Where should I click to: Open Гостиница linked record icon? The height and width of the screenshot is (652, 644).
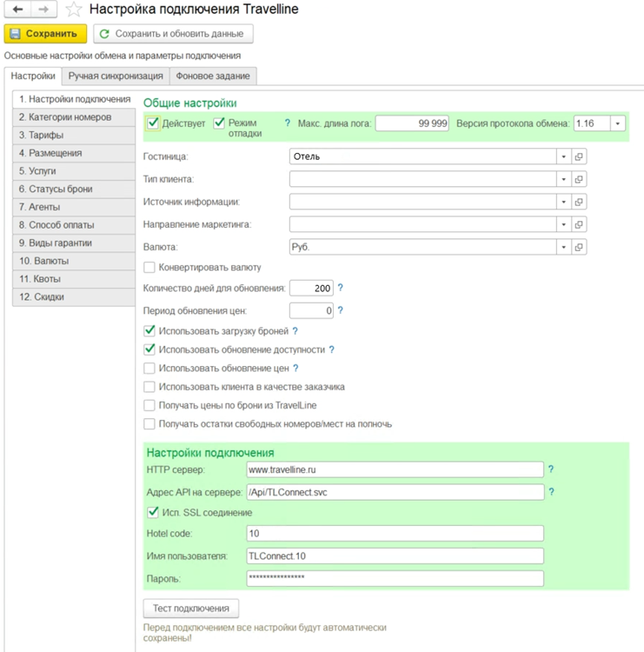579,156
